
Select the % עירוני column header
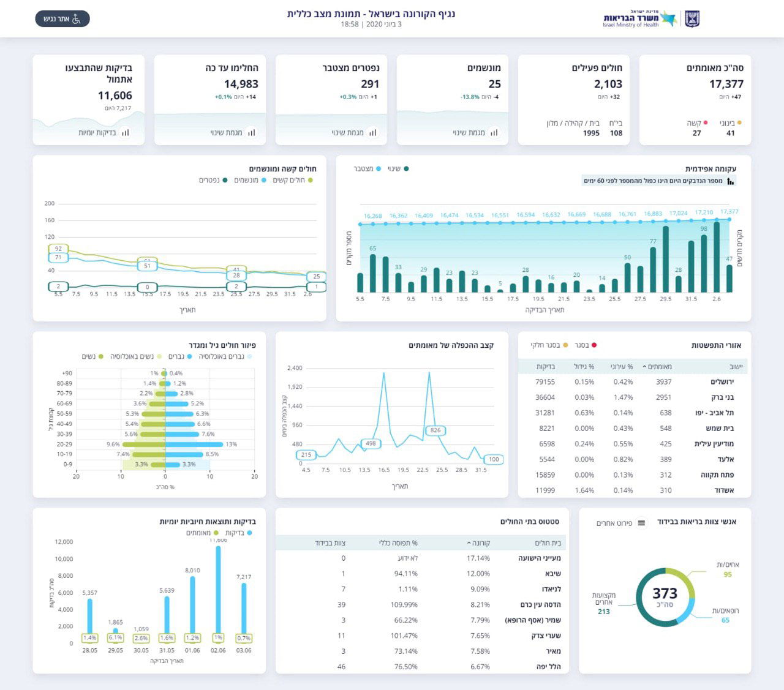pyautogui.click(x=622, y=367)
